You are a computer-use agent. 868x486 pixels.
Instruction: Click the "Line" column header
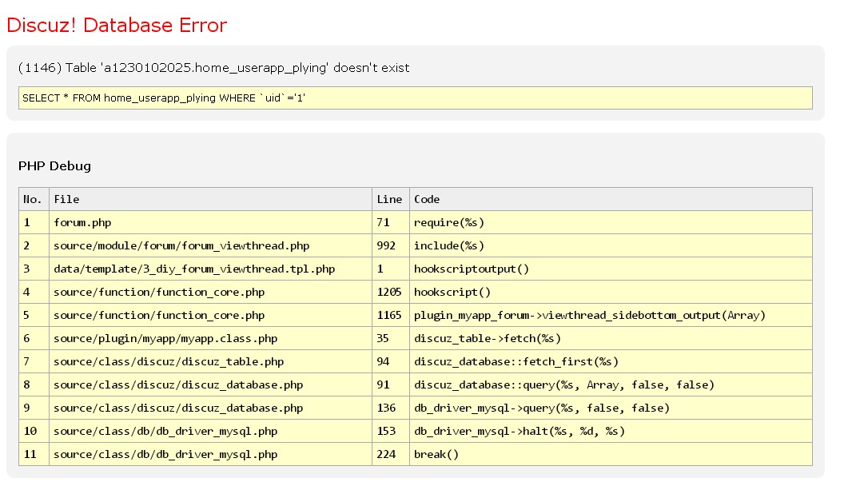(x=389, y=199)
